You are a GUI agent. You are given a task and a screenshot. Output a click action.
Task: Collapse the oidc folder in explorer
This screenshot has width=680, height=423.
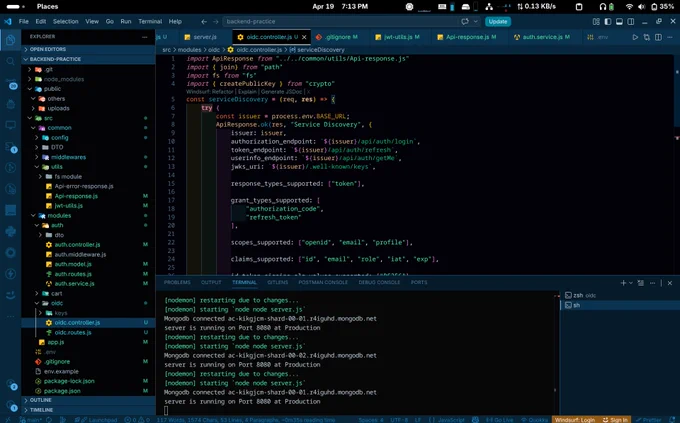(x=88, y=303)
